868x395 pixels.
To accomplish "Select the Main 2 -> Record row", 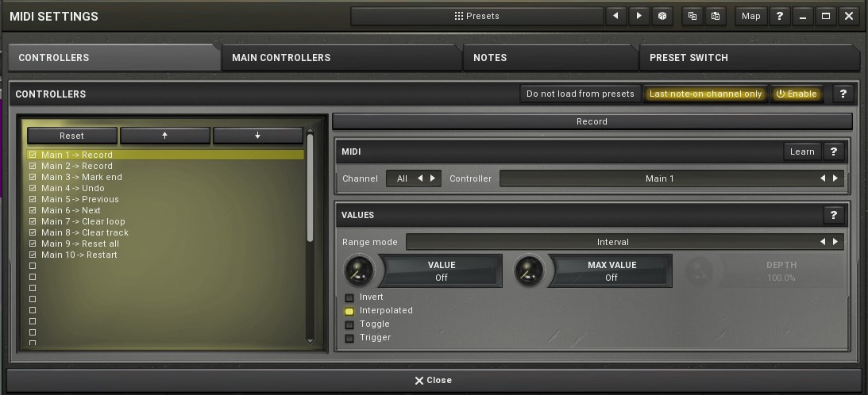I will point(165,166).
